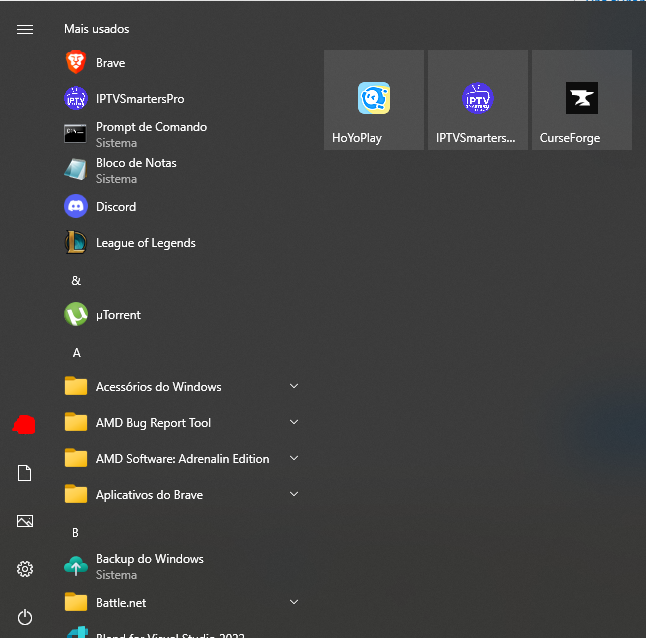This screenshot has height=638, width=646.
Task: Launch Brave from most used list
Action: click(x=181, y=63)
